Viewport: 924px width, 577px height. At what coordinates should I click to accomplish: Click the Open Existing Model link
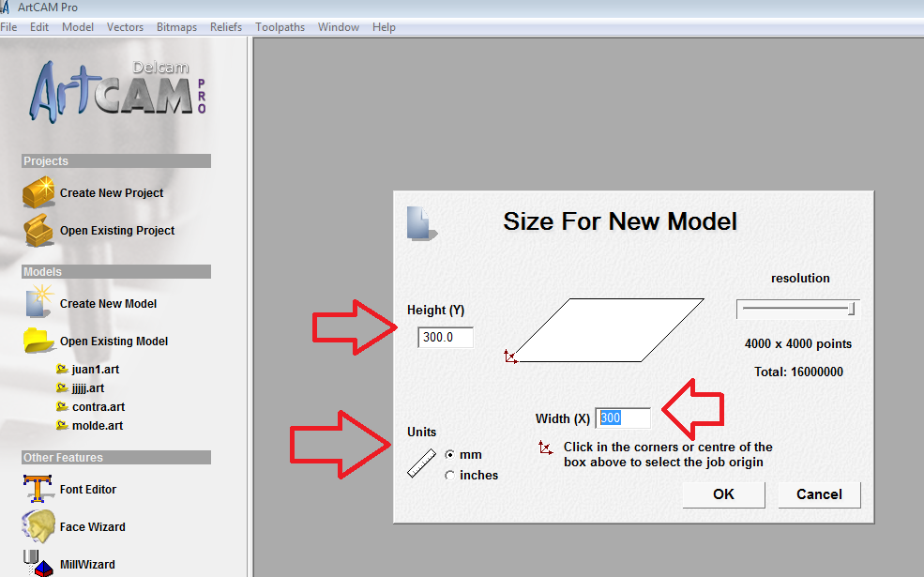click(x=114, y=342)
